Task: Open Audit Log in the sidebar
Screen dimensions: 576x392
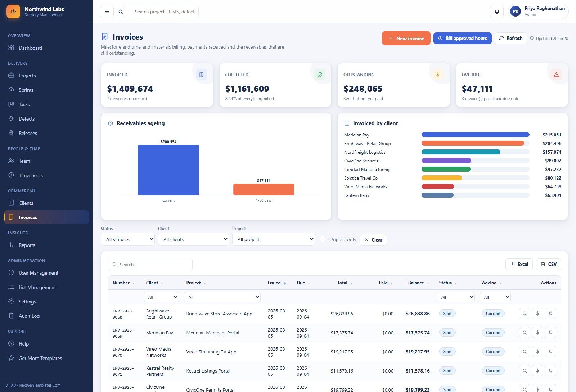Action: 46,316
